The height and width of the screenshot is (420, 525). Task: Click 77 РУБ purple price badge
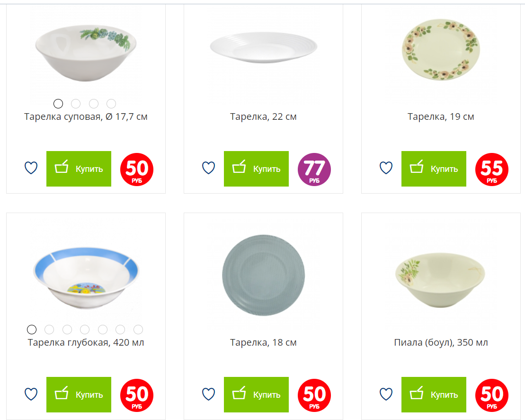(x=314, y=170)
